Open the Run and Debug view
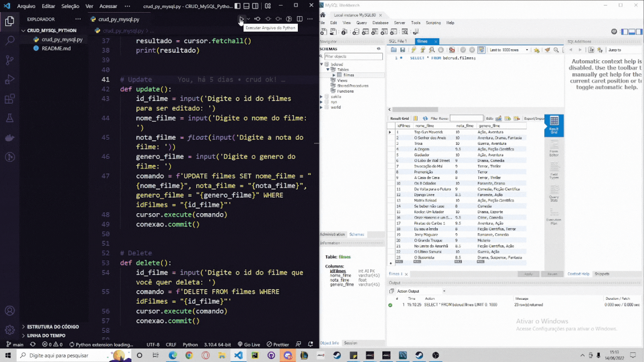Image resolution: width=644 pixels, height=362 pixels. [9, 80]
